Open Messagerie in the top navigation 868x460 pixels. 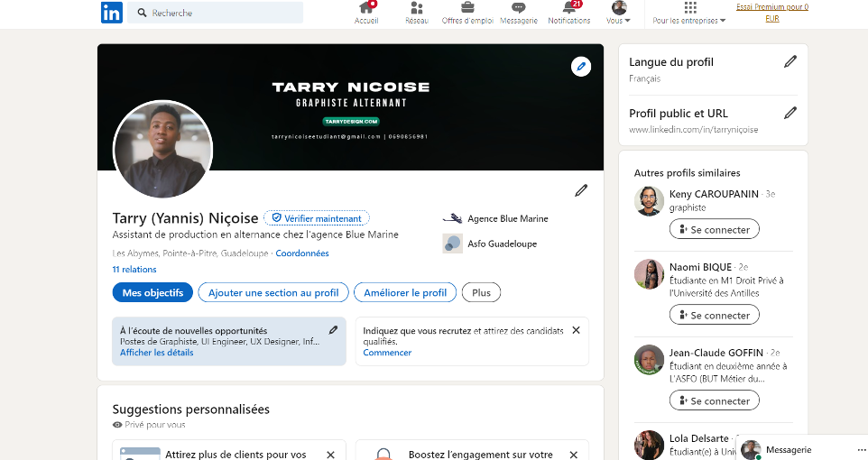(x=519, y=14)
